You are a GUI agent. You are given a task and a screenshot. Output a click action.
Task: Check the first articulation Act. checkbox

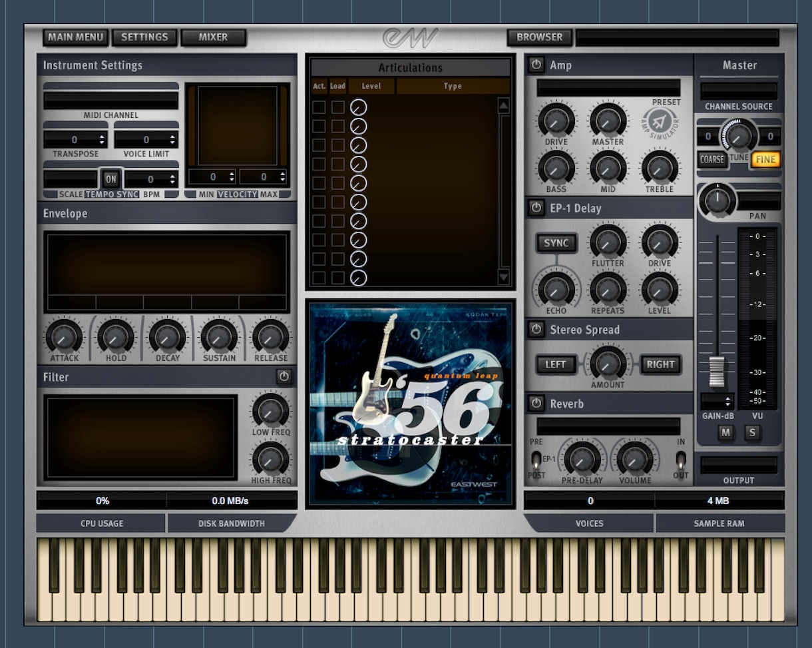[x=319, y=107]
